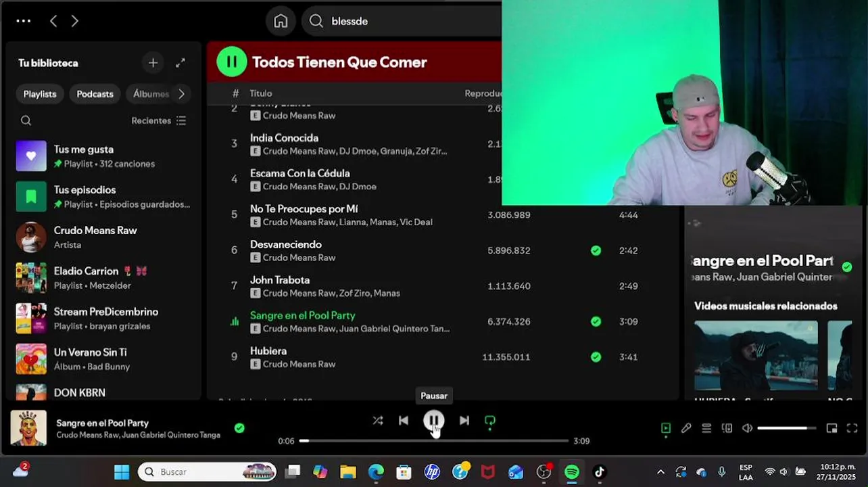This screenshot has height=487, width=868.
Task: Enter full screen mode
Action: (x=852, y=428)
